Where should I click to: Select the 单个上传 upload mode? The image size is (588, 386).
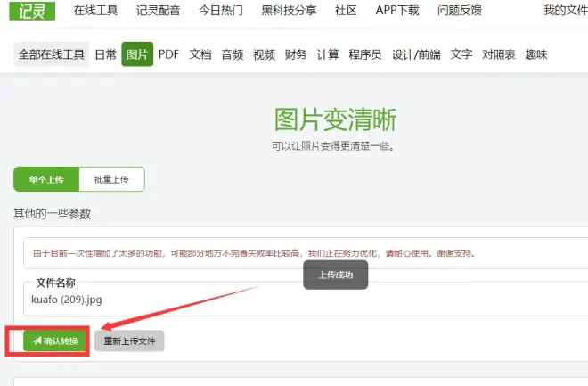pos(46,179)
